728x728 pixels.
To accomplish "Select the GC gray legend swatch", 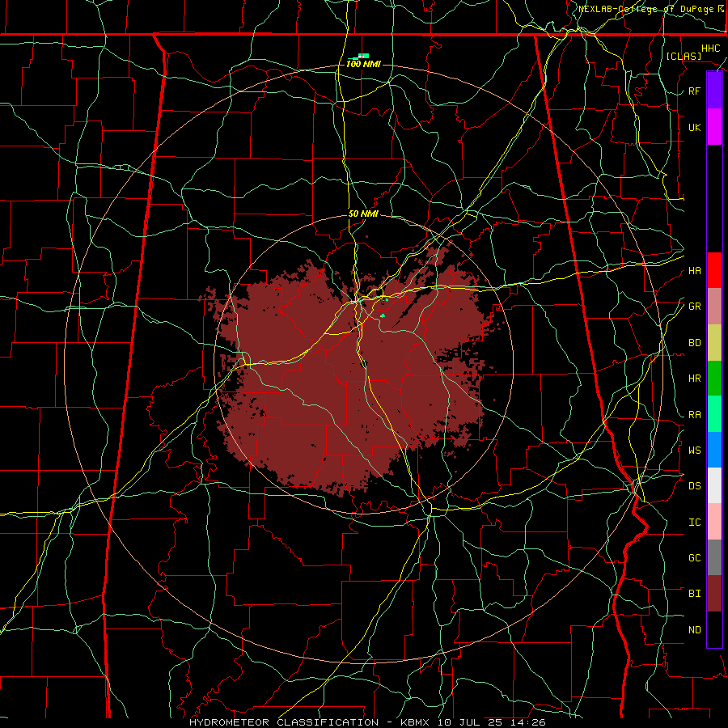I will [714, 557].
